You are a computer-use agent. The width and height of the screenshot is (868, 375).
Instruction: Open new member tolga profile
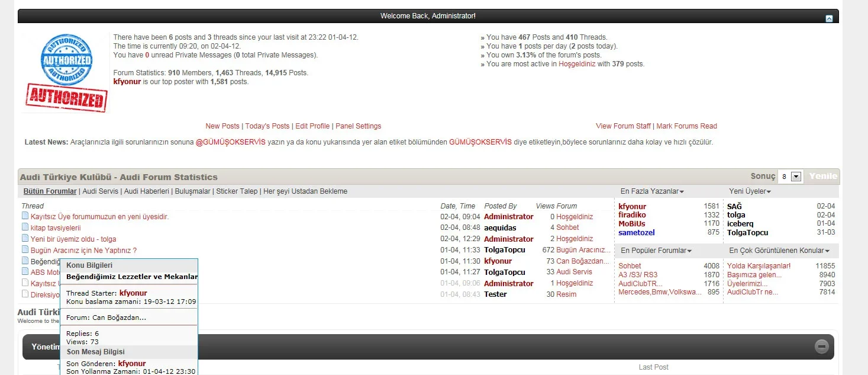click(736, 215)
